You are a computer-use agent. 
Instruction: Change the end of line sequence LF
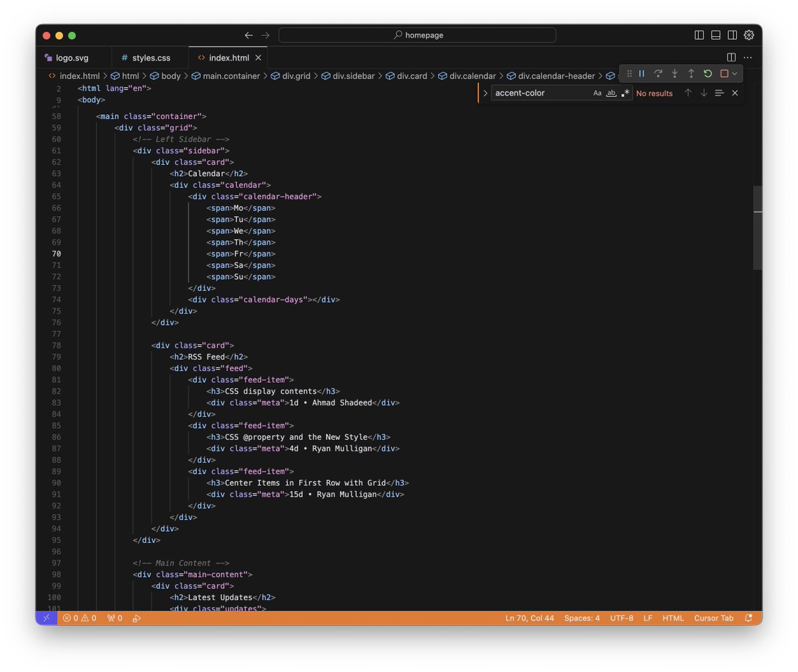[648, 618]
